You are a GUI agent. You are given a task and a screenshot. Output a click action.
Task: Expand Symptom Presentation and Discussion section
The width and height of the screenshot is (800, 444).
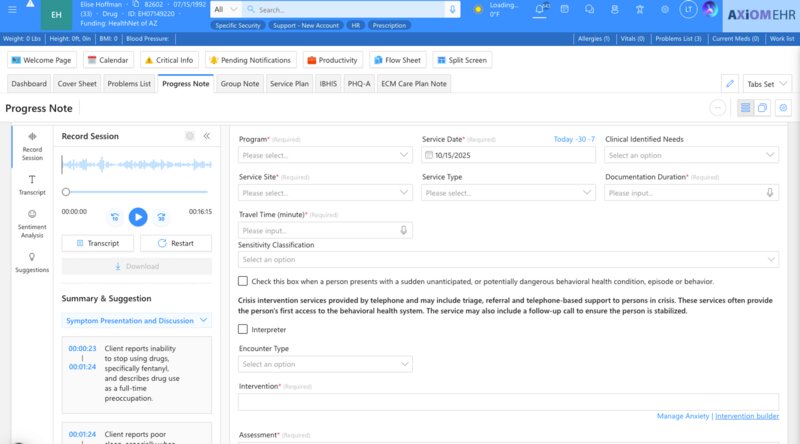pyautogui.click(x=137, y=320)
